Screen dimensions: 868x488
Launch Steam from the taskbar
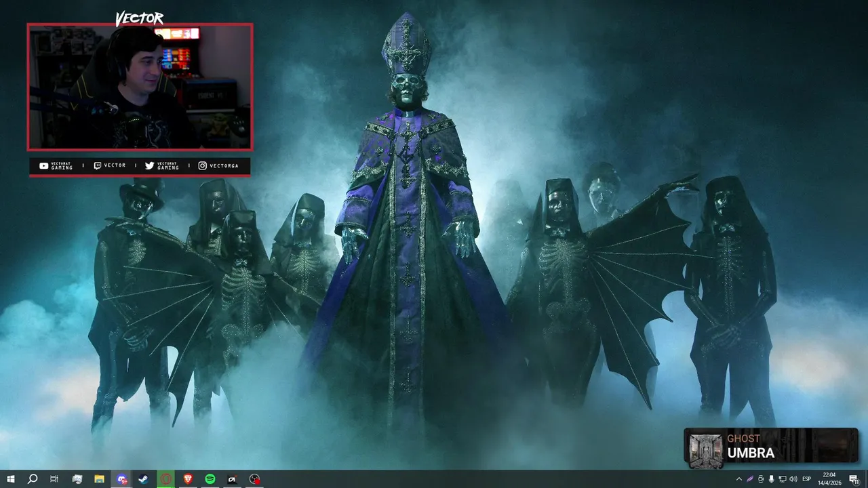click(x=144, y=479)
